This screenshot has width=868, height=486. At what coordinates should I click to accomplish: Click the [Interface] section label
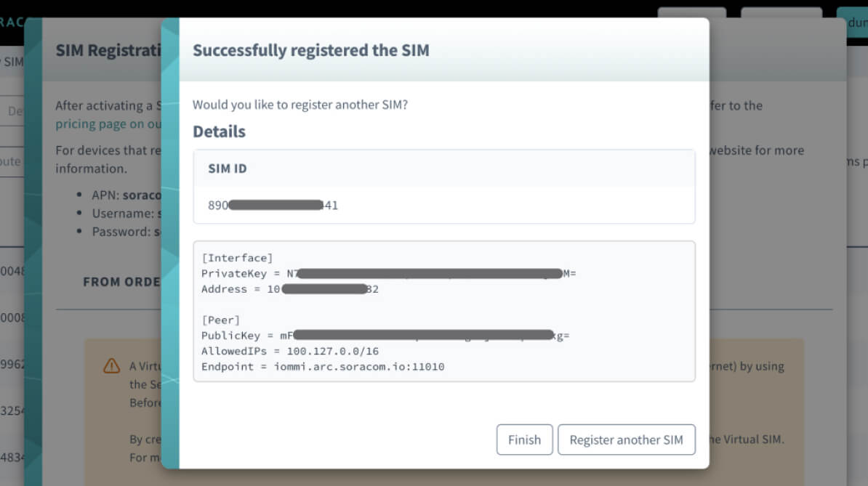click(x=237, y=258)
